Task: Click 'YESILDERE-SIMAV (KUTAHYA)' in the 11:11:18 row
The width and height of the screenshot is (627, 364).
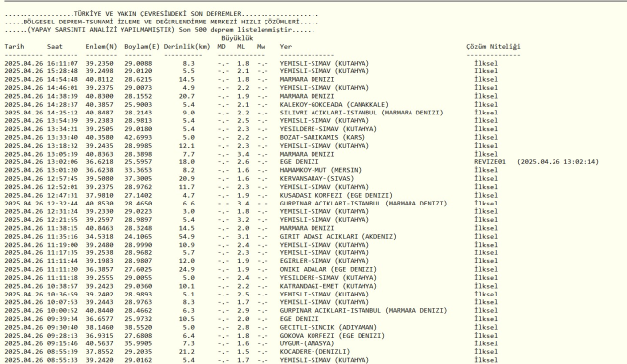Action: (328, 278)
